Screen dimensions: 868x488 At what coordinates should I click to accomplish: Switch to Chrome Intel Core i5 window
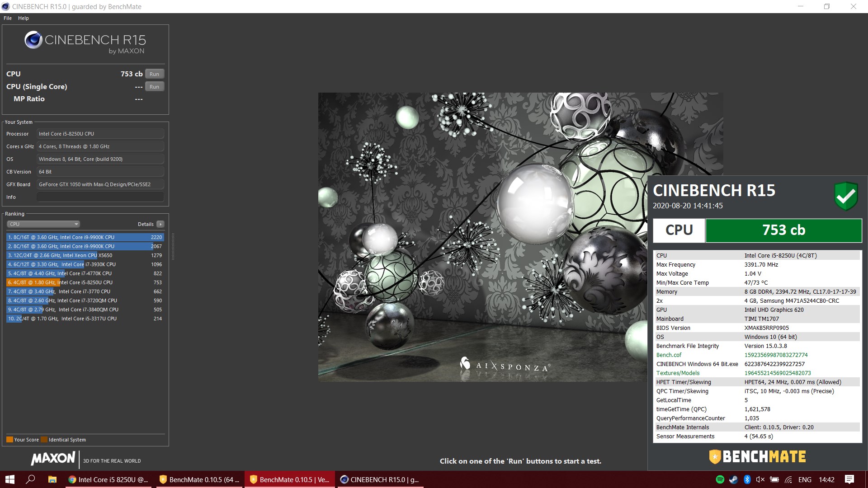point(108,479)
